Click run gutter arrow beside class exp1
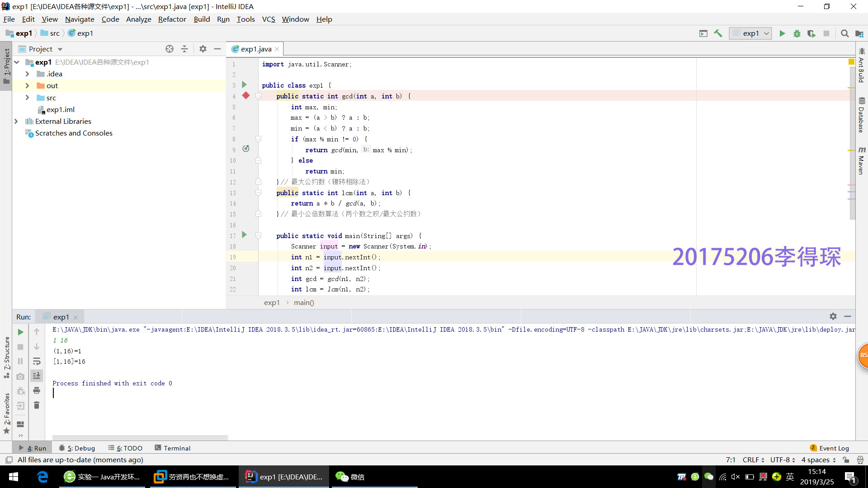This screenshot has width=868, height=488. tap(245, 85)
